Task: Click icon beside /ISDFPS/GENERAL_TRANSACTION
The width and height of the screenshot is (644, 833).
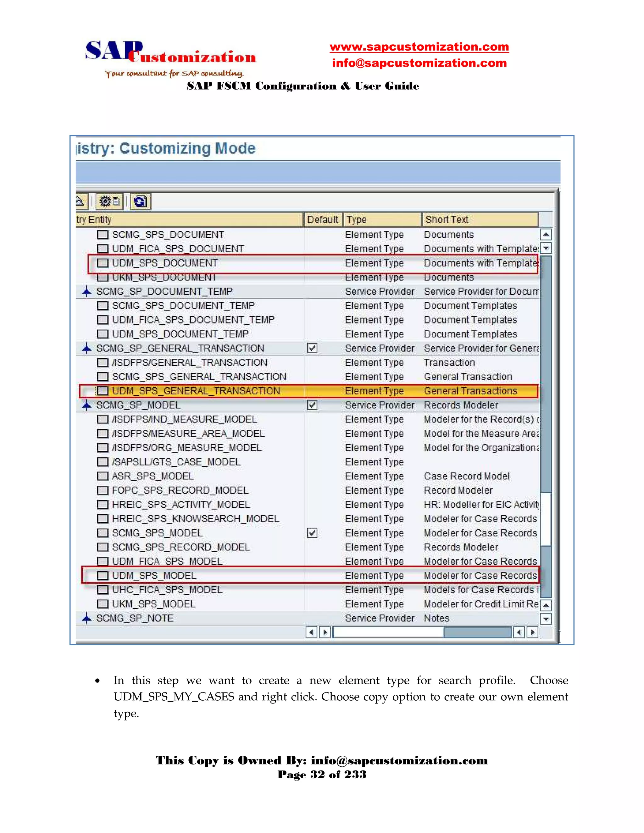Action: (x=103, y=362)
